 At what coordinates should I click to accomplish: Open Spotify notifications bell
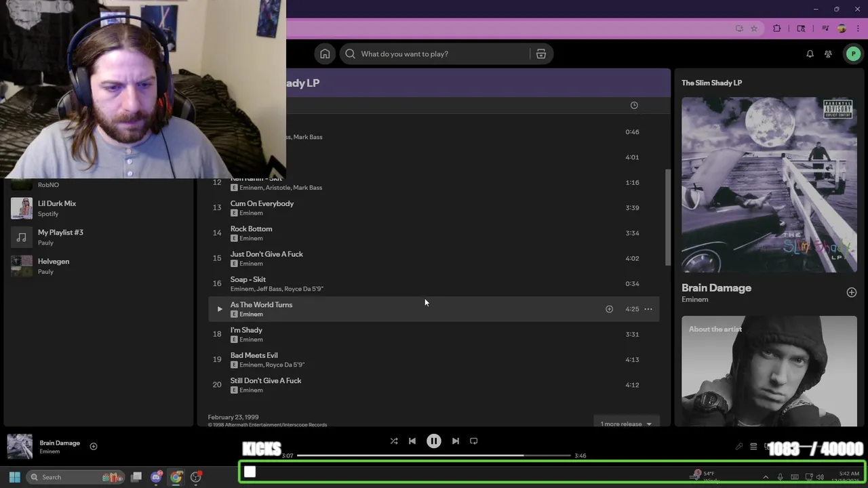[810, 54]
